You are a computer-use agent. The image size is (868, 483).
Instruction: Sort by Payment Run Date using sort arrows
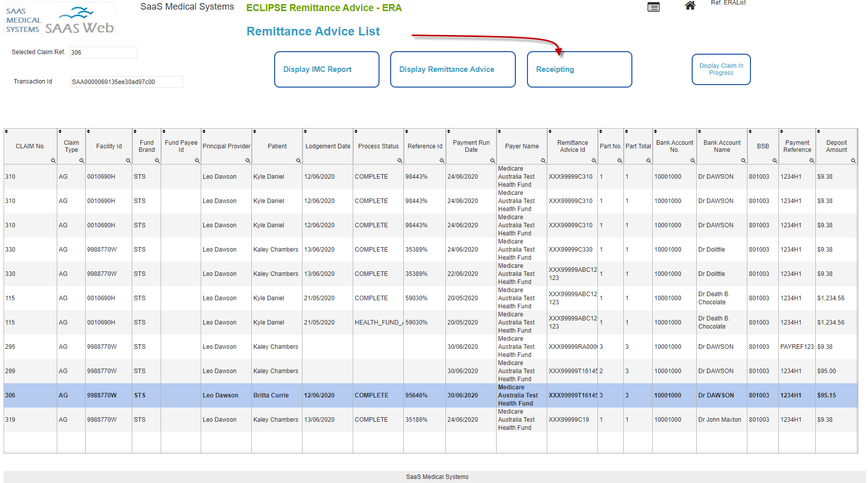coord(448,132)
